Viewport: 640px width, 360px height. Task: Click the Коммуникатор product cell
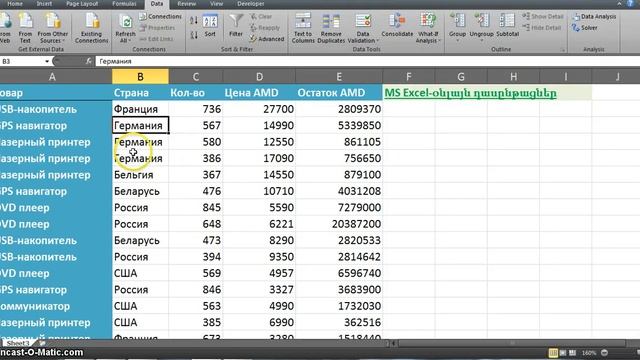point(56,306)
